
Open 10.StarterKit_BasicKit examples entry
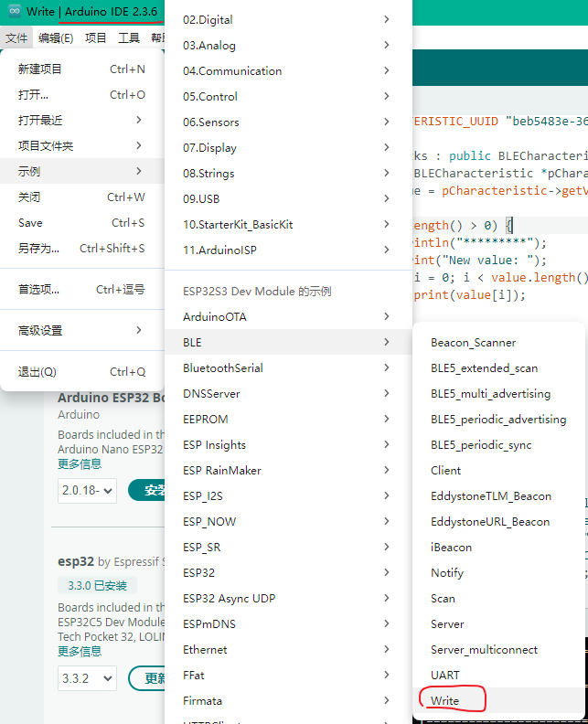pos(288,224)
